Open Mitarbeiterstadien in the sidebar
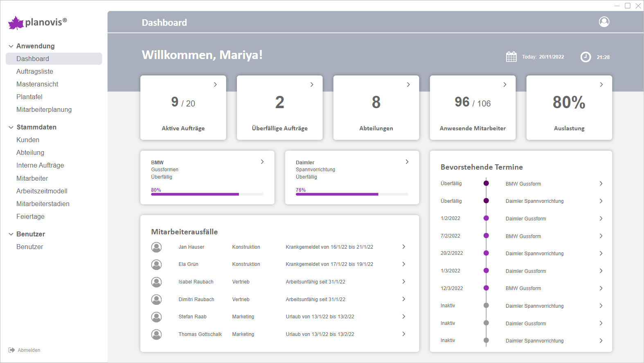 click(x=43, y=204)
